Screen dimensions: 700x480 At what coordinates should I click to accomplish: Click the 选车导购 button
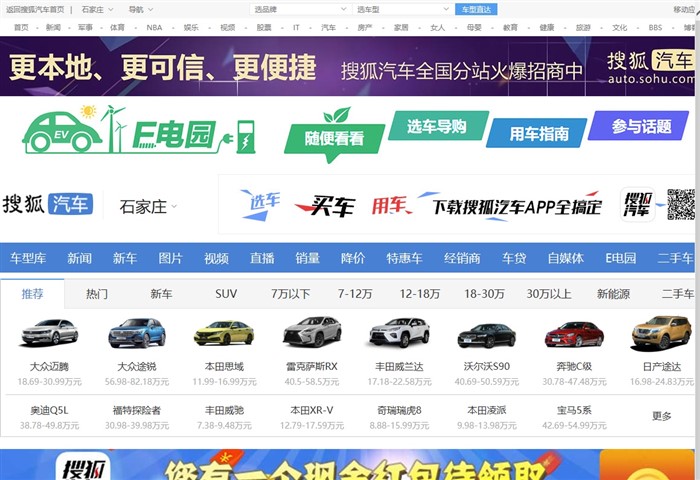pyautogui.click(x=438, y=126)
